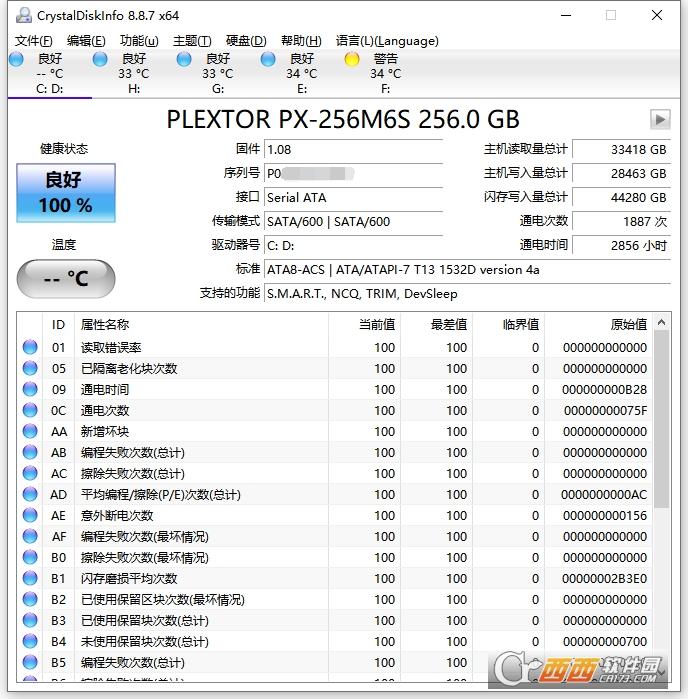Open the 编辑(E) menu

tap(86, 41)
